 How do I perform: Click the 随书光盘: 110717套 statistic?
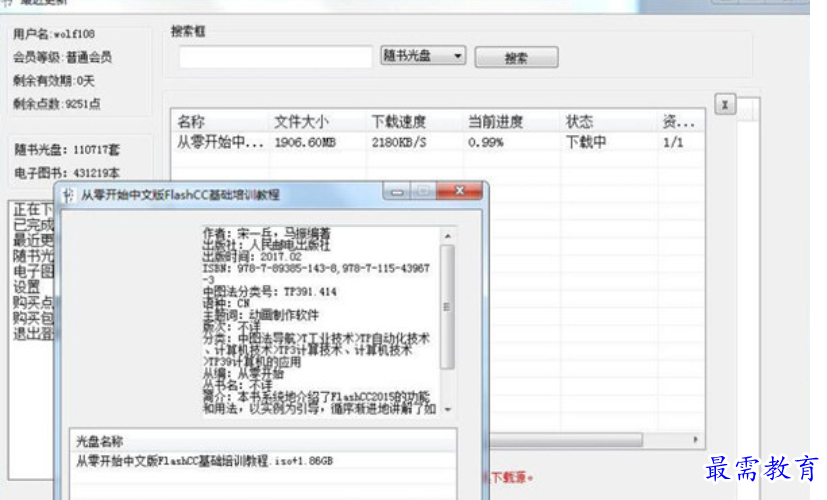67,150
